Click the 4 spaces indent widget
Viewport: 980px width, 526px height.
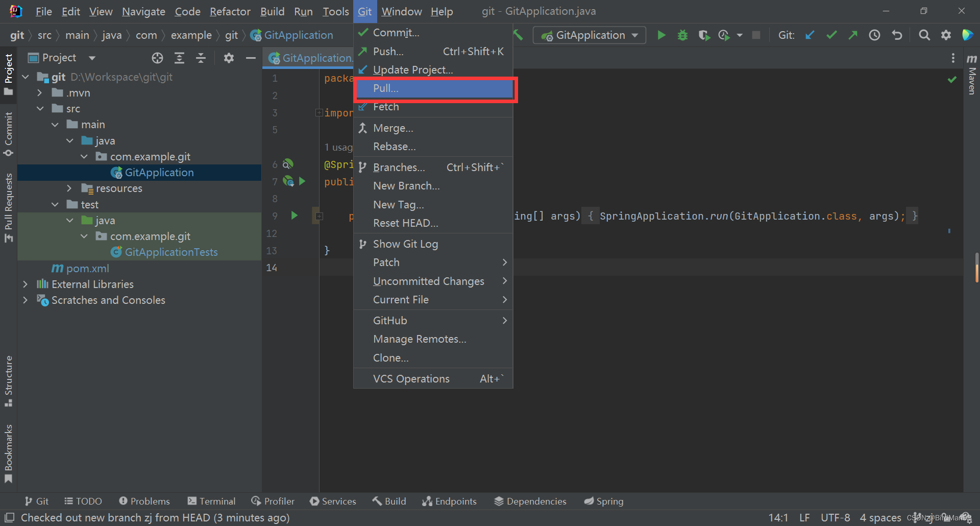click(x=880, y=518)
